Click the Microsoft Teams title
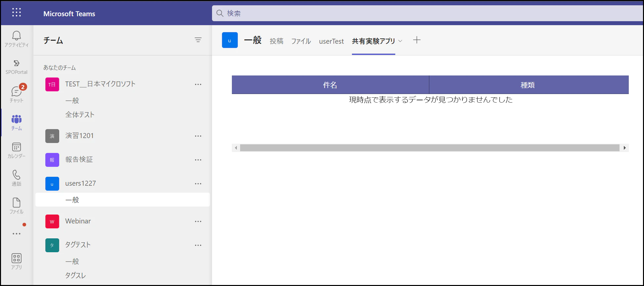The height and width of the screenshot is (286, 644). pyautogui.click(x=69, y=14)
